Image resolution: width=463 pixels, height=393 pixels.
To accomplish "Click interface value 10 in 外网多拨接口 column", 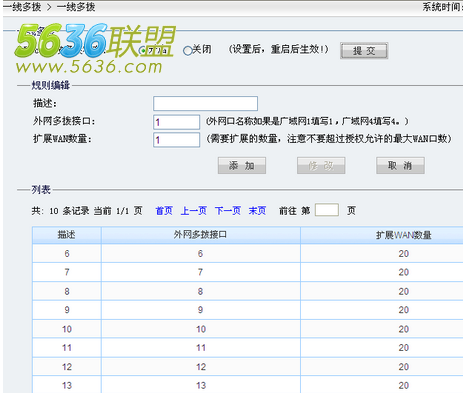I will click(201, 329).
